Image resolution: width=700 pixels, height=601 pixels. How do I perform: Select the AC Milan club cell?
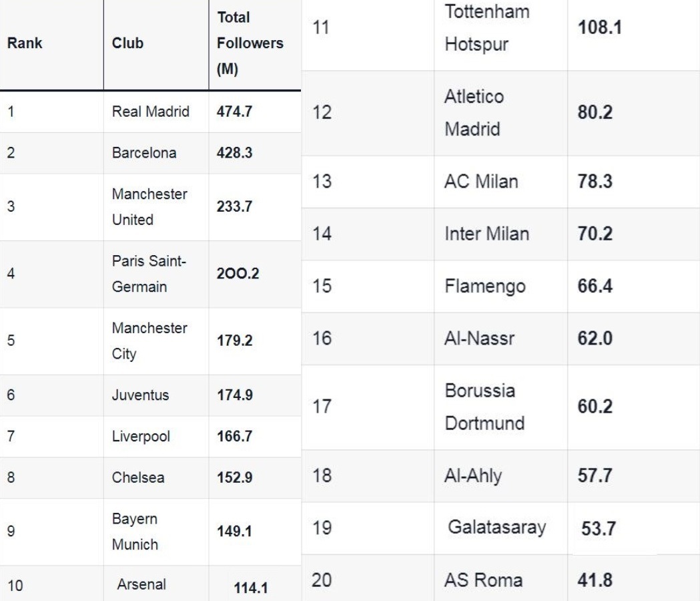pyautogui.click(x=480, y=182)
